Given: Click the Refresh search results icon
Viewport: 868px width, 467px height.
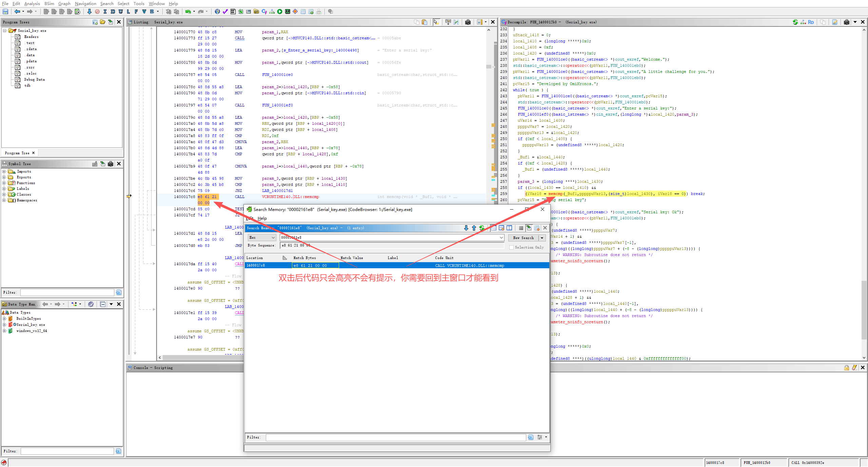Looking at the screenshot, I should pyautogui.click(x=482, y=228).
